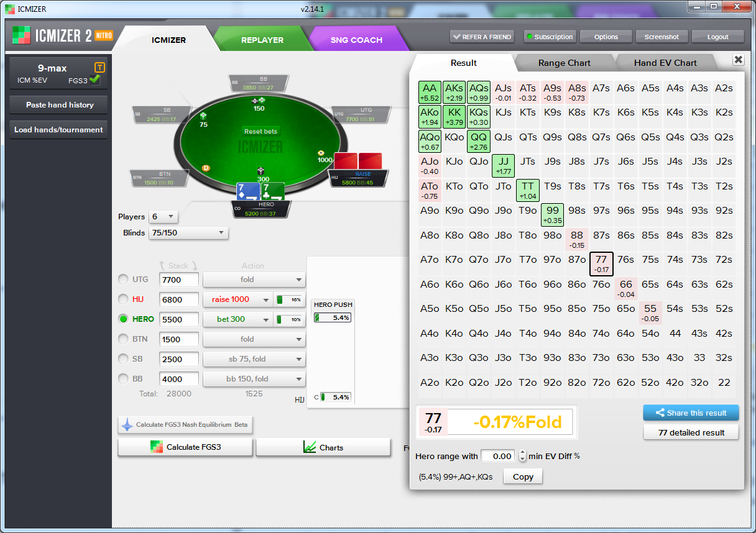Click the Calculate FGS3 colored squares icon

pyautogui.click(x=156, y=447)
